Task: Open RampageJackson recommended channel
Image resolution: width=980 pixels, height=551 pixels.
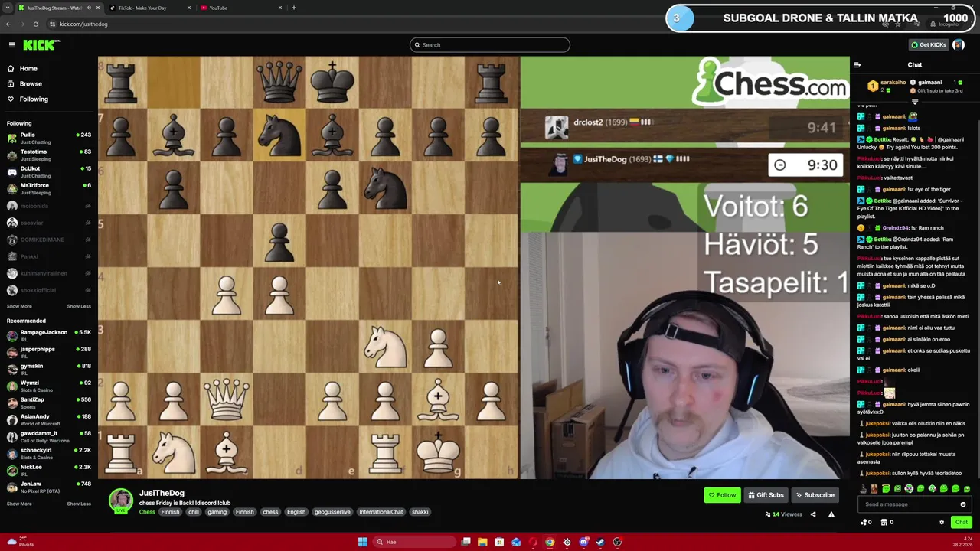Action: coord(47,336)
